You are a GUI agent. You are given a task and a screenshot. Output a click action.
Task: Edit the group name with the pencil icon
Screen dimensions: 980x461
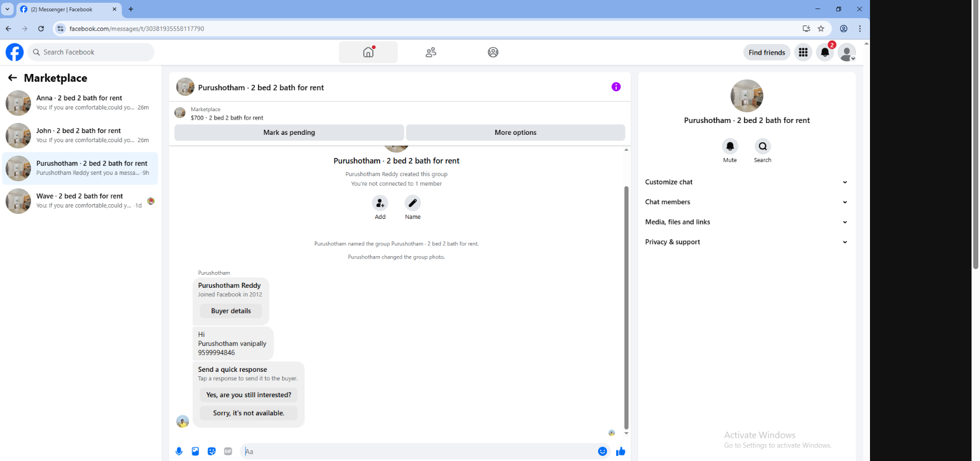[413, 203]
